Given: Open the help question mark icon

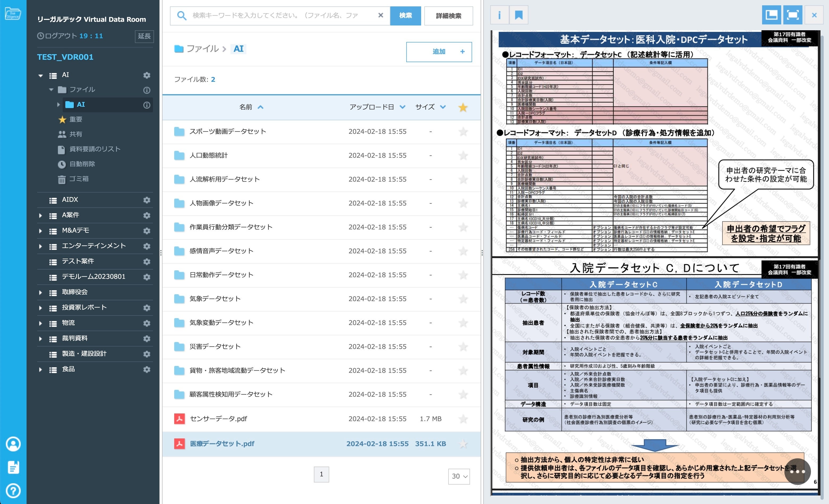Looking at the screenshot, I should (13, 490).
